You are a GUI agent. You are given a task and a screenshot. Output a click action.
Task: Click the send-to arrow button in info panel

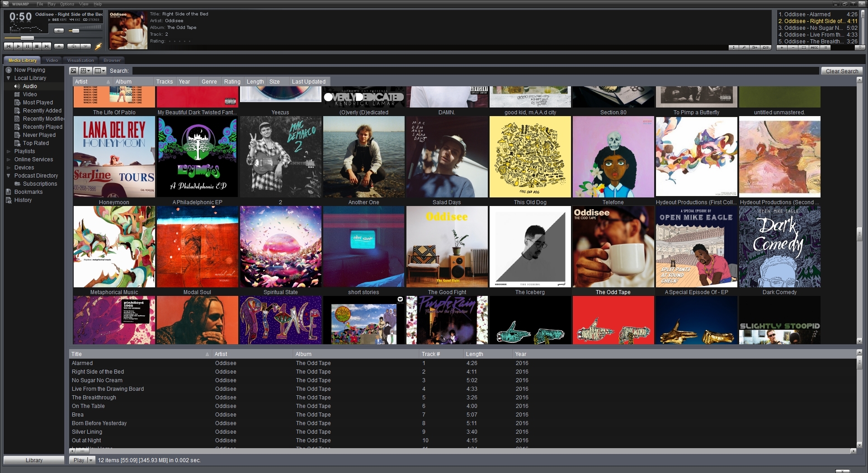coord(755,47)
